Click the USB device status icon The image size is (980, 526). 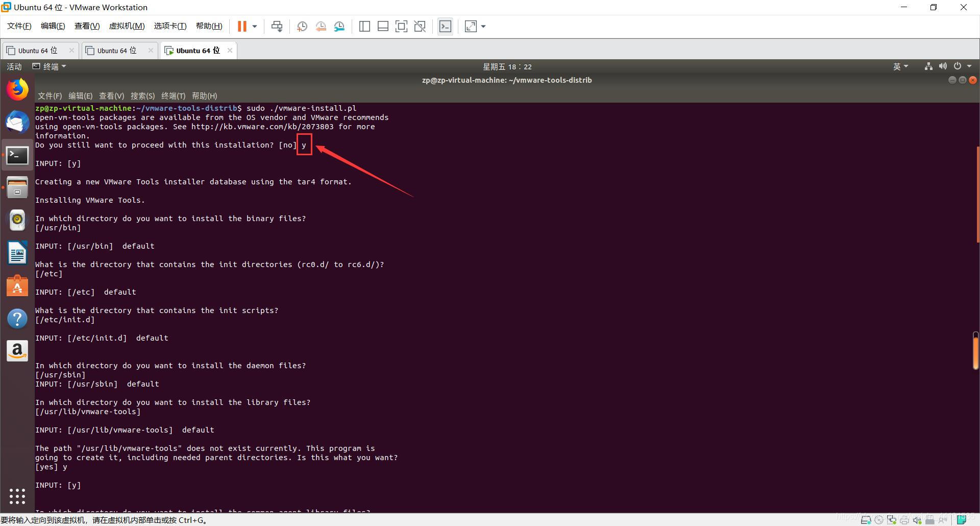tap(930, 520)
